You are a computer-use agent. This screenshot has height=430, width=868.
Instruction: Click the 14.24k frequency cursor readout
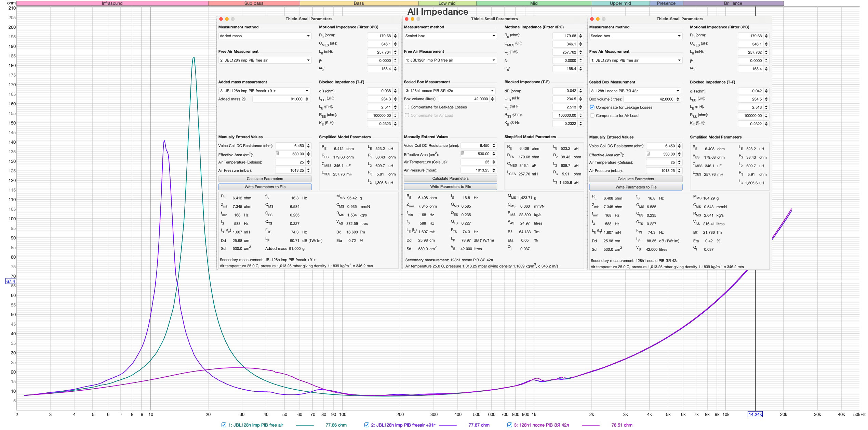click(x=755, y=414)
